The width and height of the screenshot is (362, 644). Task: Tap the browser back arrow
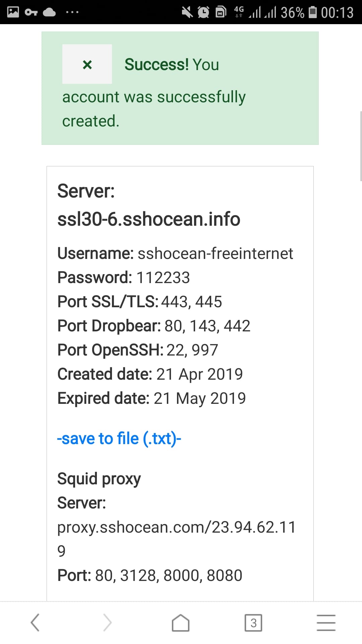tap(35, 623)
